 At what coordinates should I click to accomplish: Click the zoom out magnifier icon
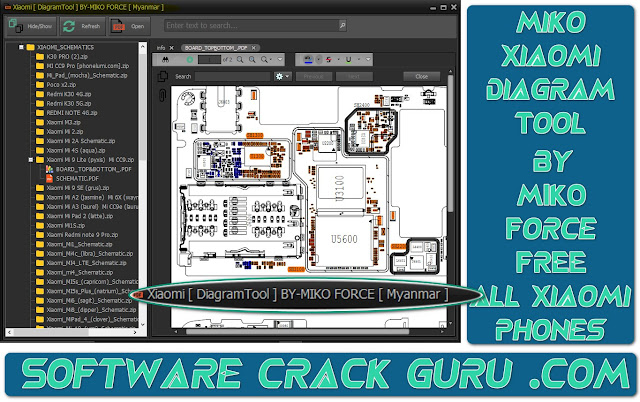tap(240, 60)
